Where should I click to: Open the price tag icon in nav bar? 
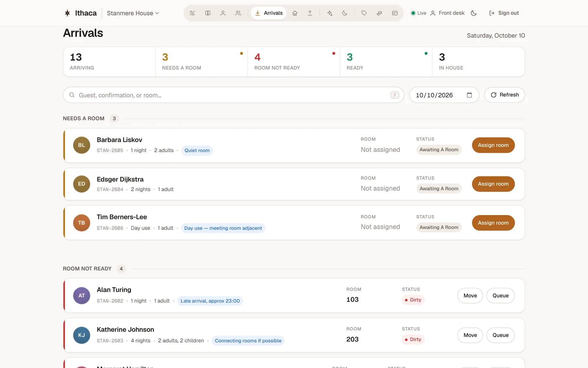364,13
